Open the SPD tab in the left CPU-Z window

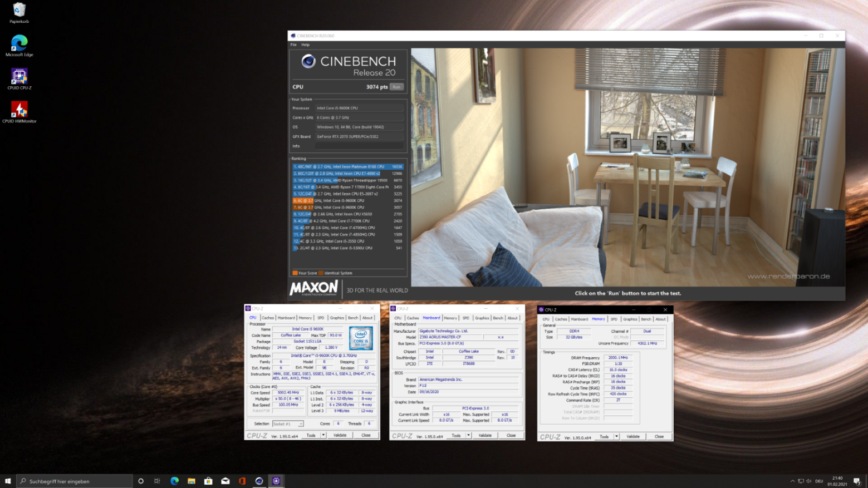(321, 318)
